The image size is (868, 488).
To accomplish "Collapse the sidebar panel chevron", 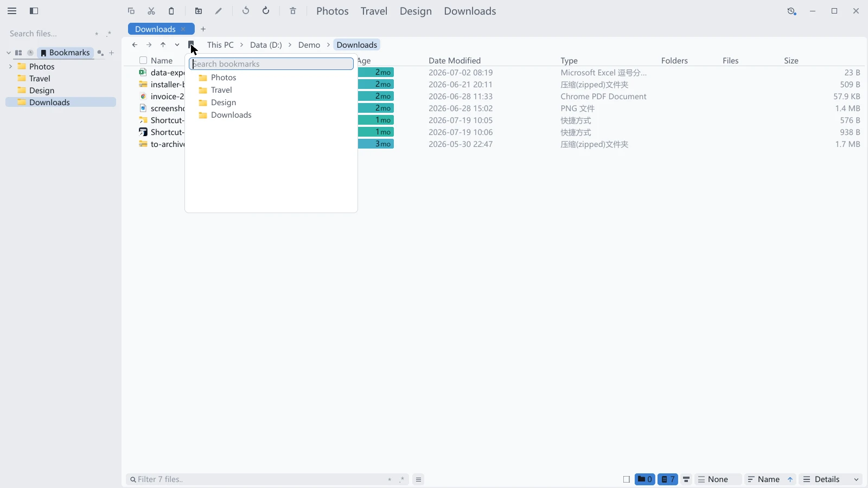I will click(9, 53).
